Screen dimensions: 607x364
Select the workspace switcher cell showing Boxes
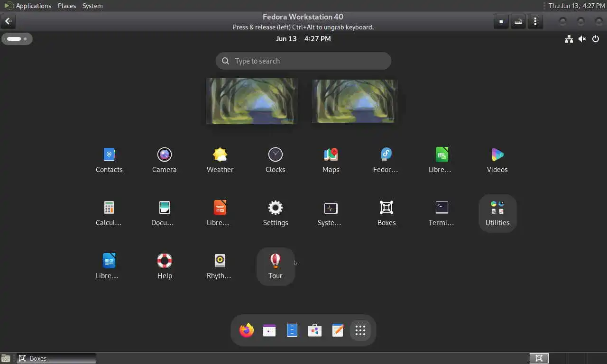coord(539,358)
